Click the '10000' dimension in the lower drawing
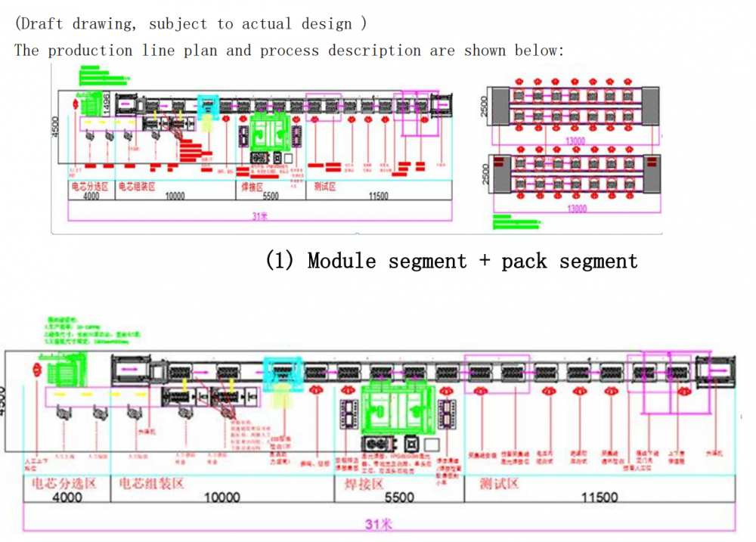The image size is (756, 542). tap(222, 497)
